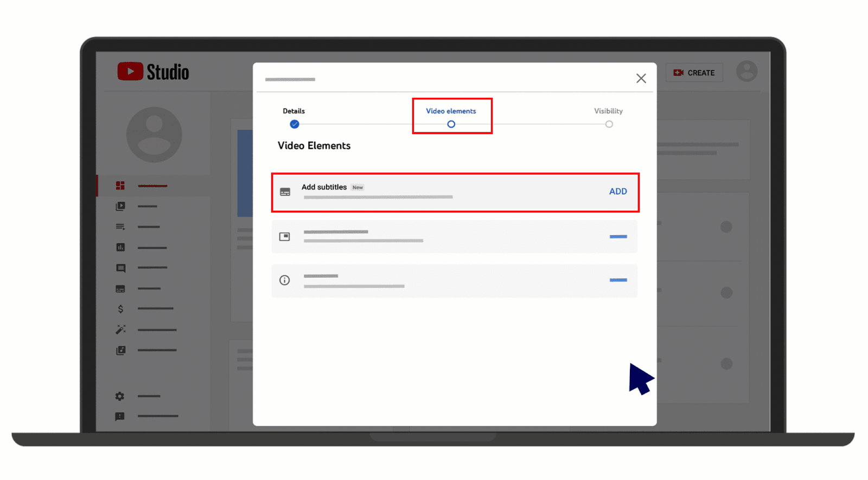Click the blue action link in cards row
Screen dimensions: 868x480
click(x=618, y=280)
